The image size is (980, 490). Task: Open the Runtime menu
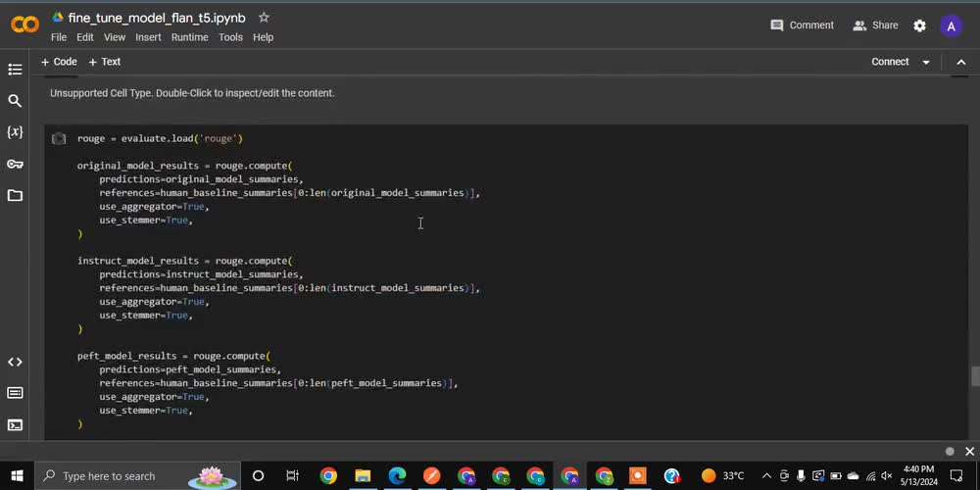189,37
